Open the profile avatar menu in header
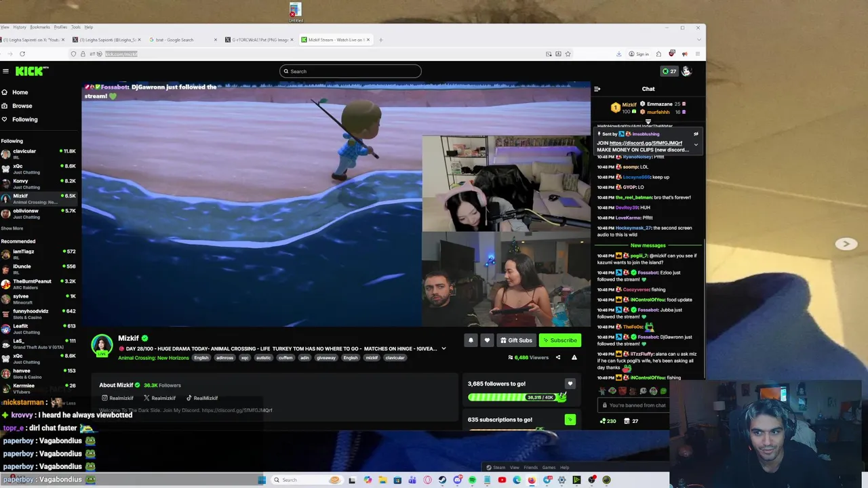 686,71
